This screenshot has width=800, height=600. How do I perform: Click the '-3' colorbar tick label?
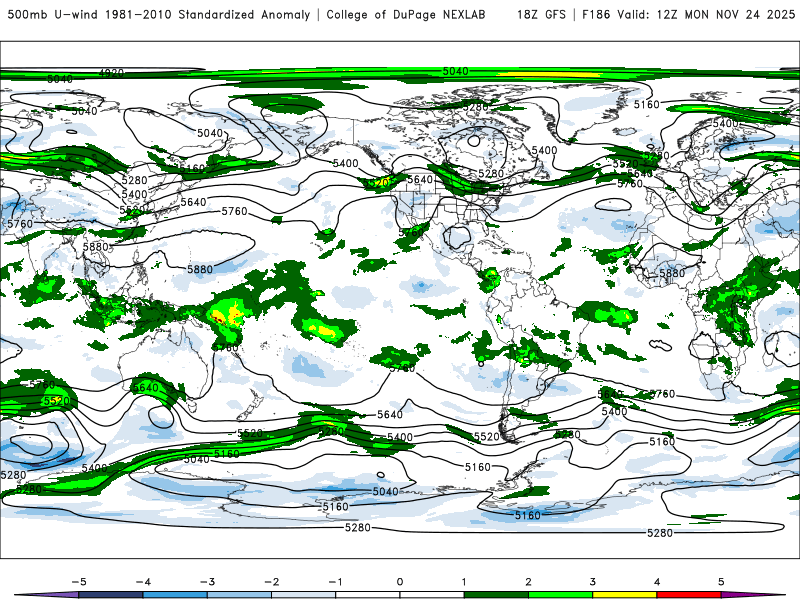tap(207, 582)
